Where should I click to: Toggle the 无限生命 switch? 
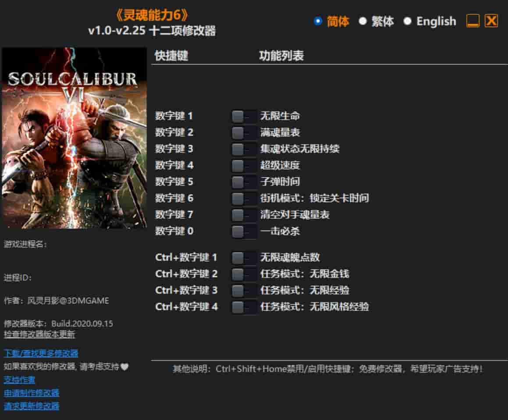(x=244, y=116)
